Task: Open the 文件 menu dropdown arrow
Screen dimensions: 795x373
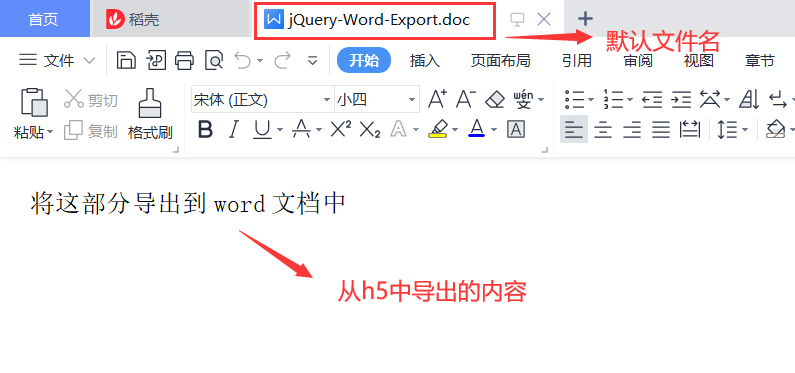Action: pyautogui.click(x=89, y=61)
